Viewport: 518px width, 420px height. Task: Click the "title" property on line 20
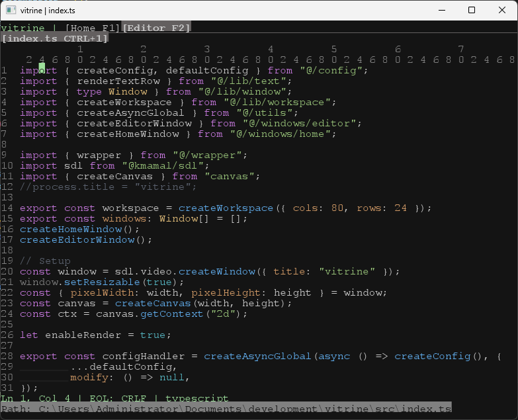290,271
